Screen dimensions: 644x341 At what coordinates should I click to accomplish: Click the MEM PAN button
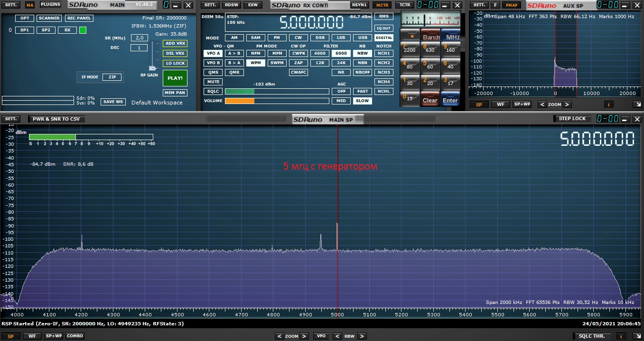[175, 93]
